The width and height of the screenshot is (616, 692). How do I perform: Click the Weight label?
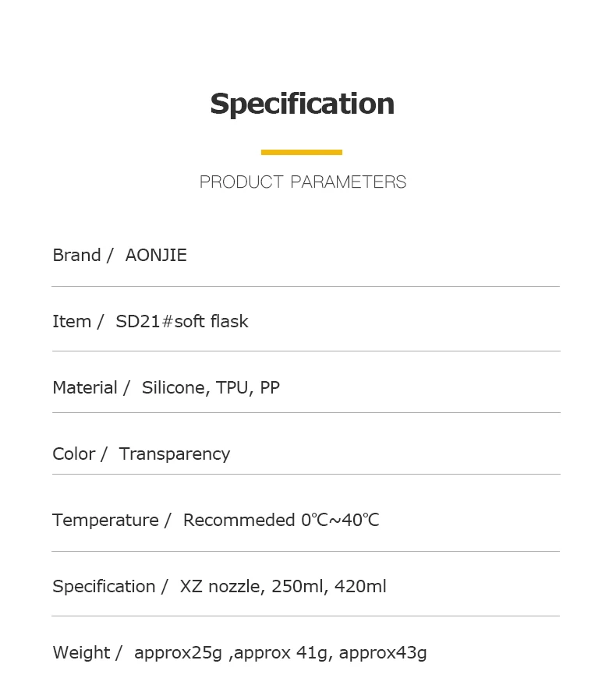81,653
